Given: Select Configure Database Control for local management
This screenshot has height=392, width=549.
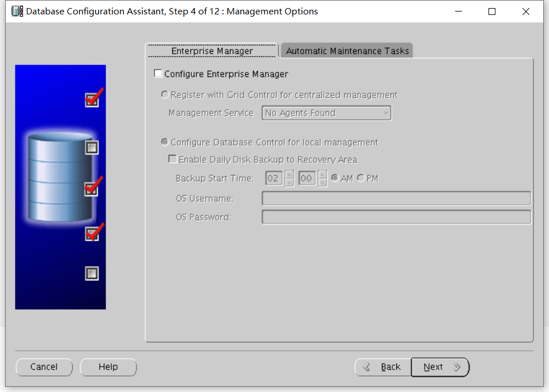Looking at the screenshot, I should [165, 142].
